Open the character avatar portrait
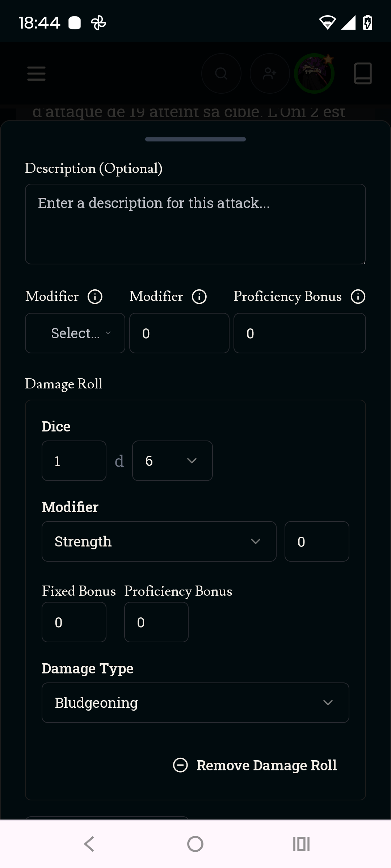Viewport: 391px width, 868px height. click(x=314, y=73)
